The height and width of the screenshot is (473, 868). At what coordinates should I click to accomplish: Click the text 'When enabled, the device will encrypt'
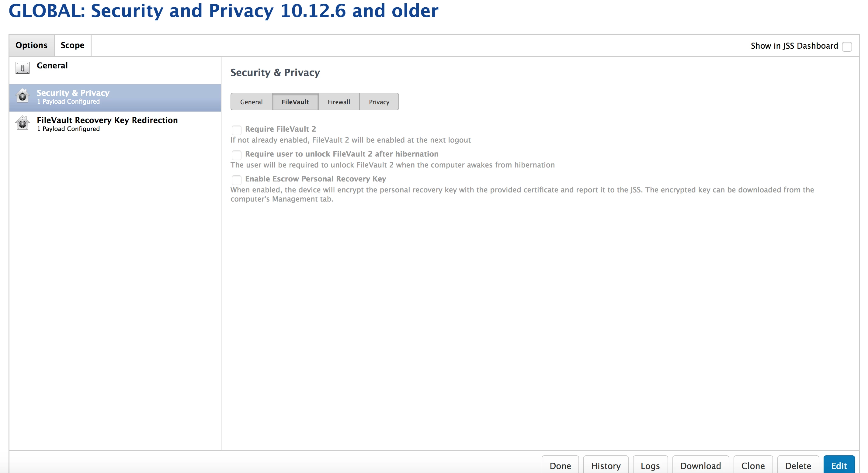[x=522, y=194]
